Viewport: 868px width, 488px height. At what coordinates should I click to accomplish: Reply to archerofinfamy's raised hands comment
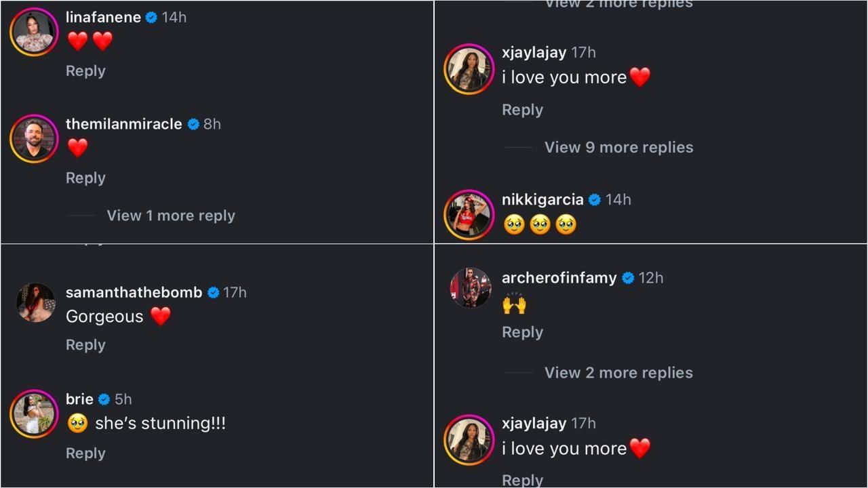tap(522, 332)
